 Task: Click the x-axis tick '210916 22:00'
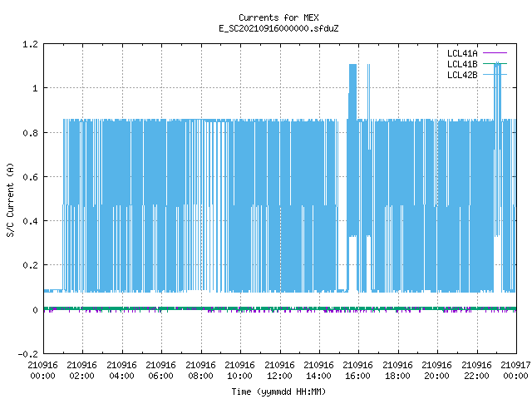pos(476,371)
